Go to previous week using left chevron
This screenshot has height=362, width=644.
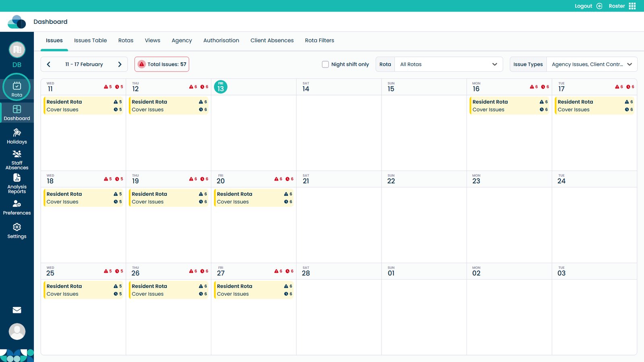[x=49, y=64]
